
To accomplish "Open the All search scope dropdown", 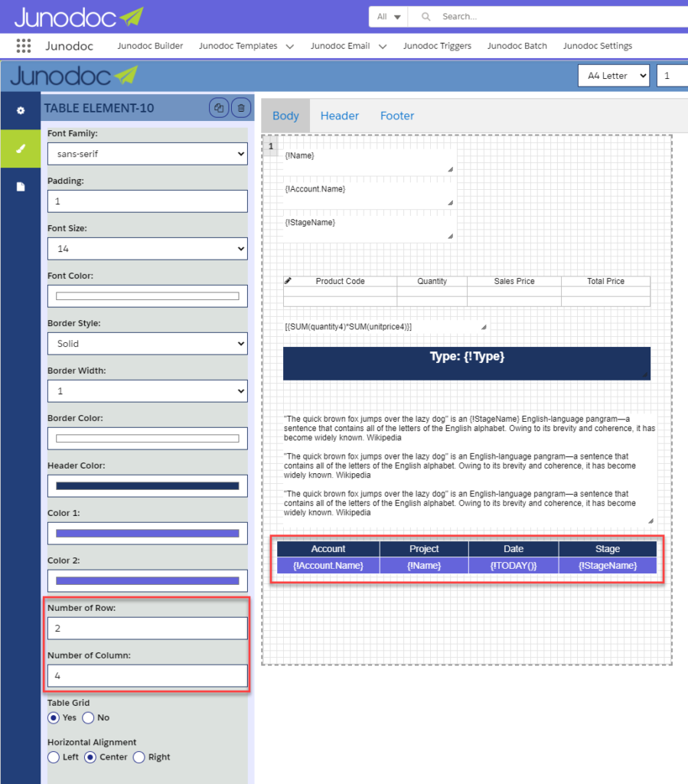I will [x=388, y=17].
